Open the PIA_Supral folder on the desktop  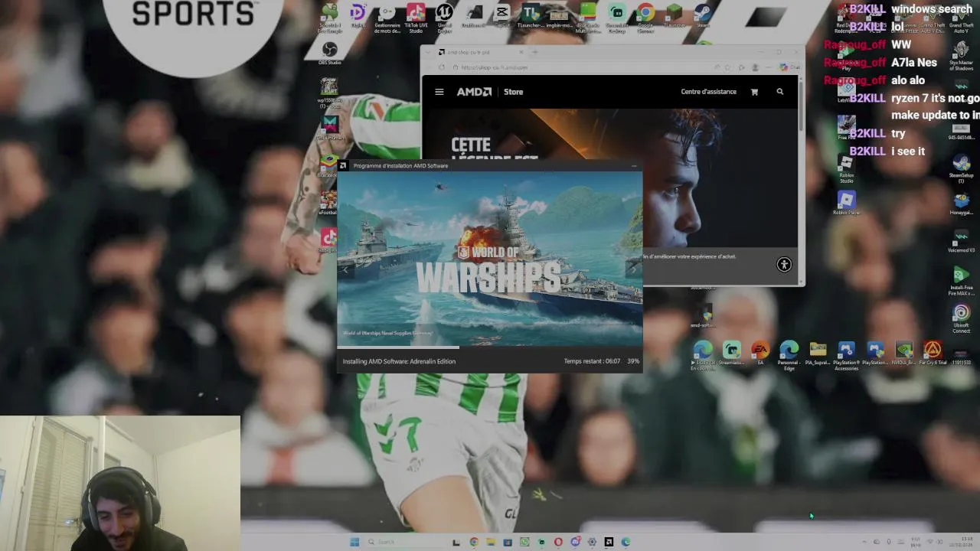[x=818, y=353]
